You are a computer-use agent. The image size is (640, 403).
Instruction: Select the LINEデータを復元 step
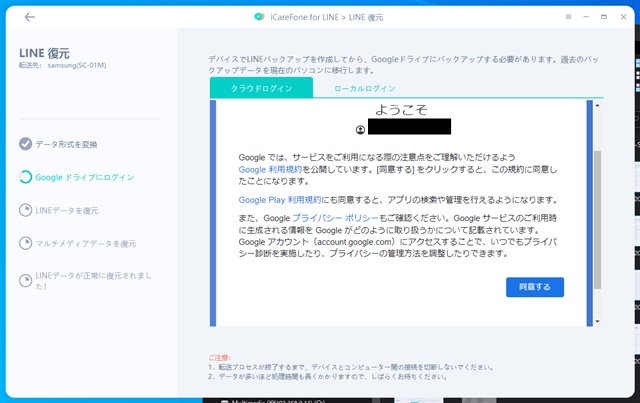(x=67, y=210)
